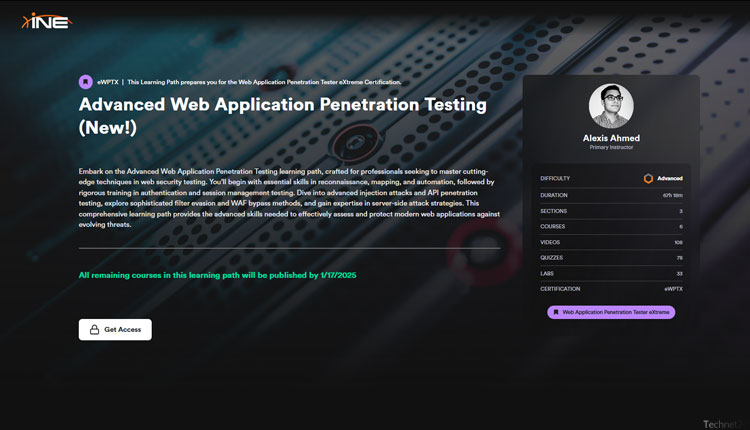This screenshot has height=430, width=750.
Task: Click the green remaining courses publish notice
Action: pyautogui.click(x=218, y=275)
